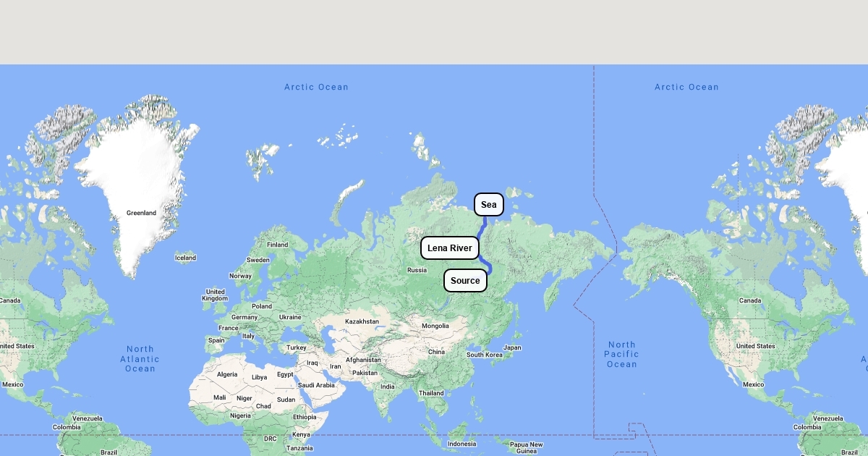Click the Greenland label on the map
This screenshot has height=456, width=868.
coord(141,213)
